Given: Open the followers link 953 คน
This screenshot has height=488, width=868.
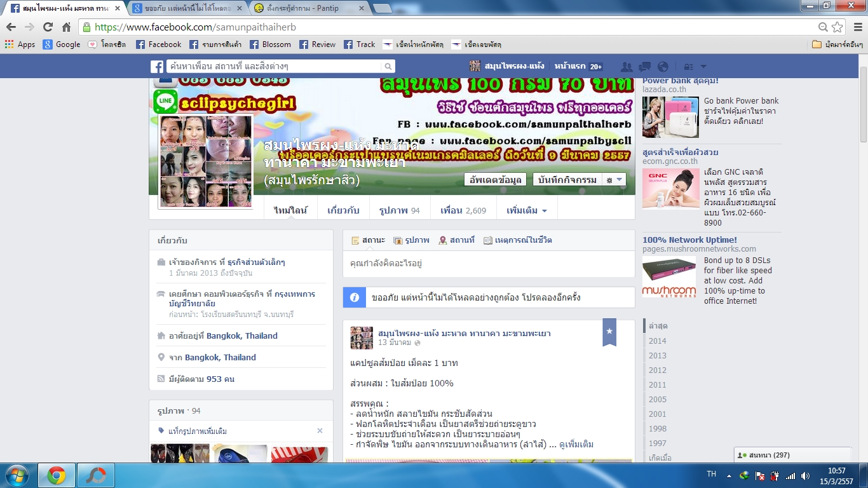Looking at the screenshot, I should coord(220,379).
